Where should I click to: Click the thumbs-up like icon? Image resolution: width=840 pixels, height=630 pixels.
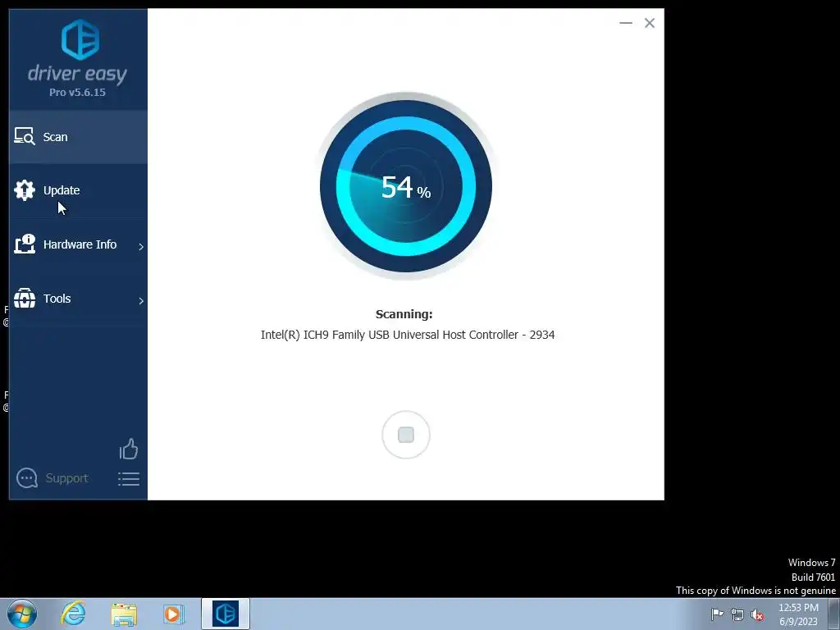129,449
